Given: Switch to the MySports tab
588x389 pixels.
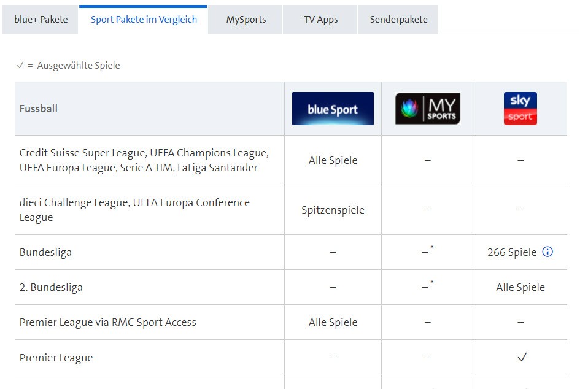Looking at the screenshot, I should pos(246,20).
